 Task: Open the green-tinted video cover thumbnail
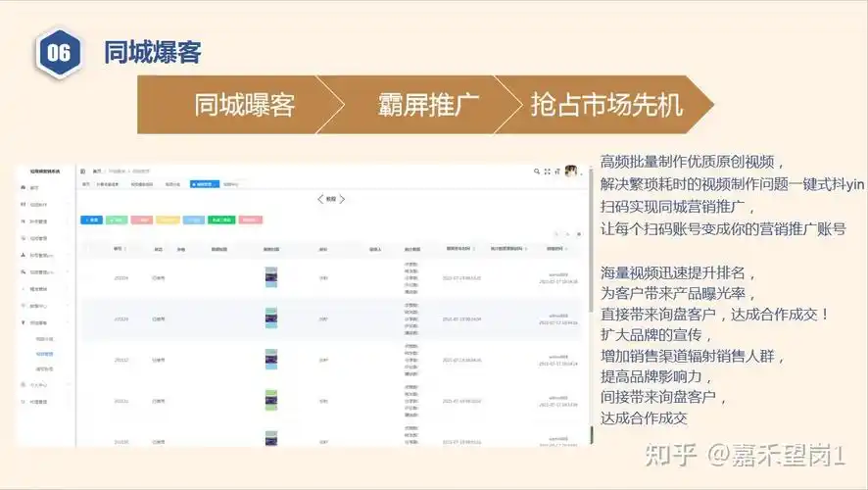[271, 400]
